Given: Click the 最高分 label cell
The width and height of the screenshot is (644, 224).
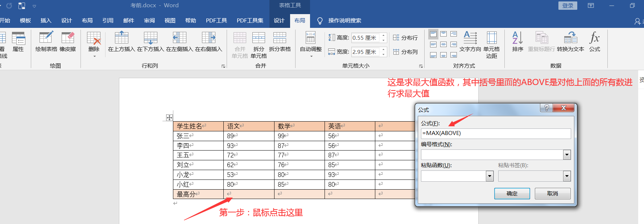Looking at the screenshot, I should click(198, 194).
